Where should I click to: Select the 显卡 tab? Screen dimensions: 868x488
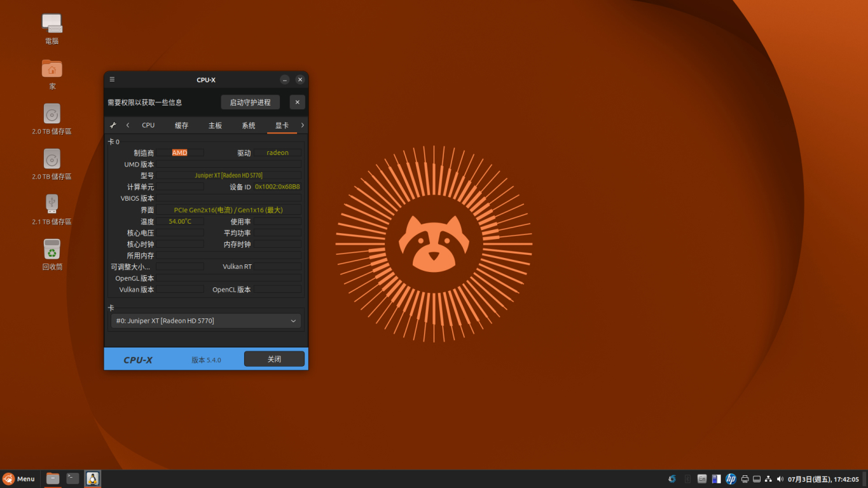click(282, 125)
